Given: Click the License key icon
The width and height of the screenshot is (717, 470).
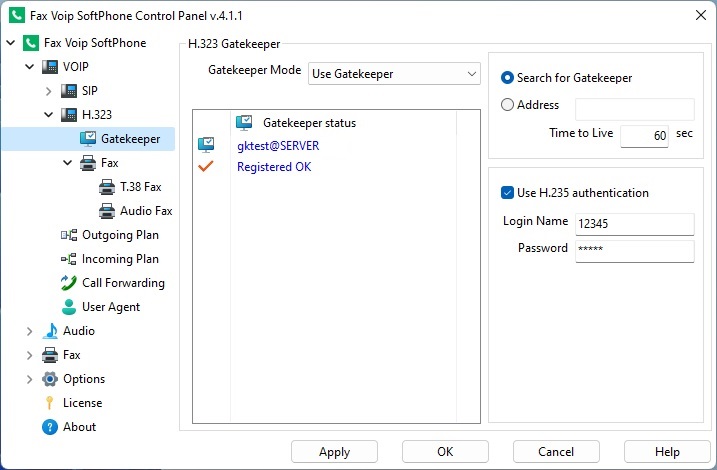Looking at the screenshot, I should pos(49,403).
